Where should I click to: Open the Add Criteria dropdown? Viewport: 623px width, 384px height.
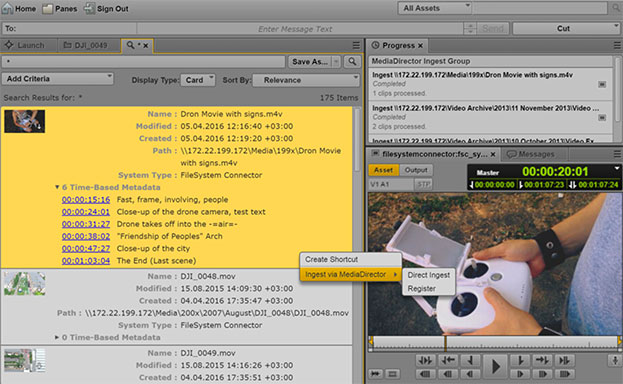click(58, 79)
